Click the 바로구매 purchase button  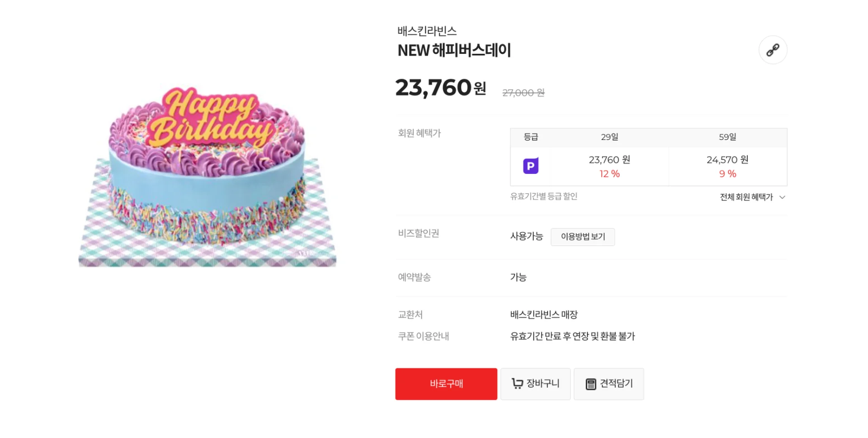[446, 383]
